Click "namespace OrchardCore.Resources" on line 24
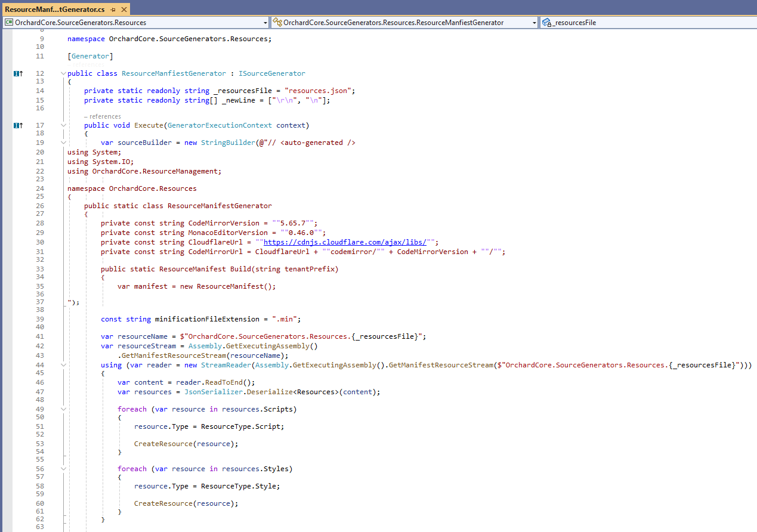 (132, 188)
